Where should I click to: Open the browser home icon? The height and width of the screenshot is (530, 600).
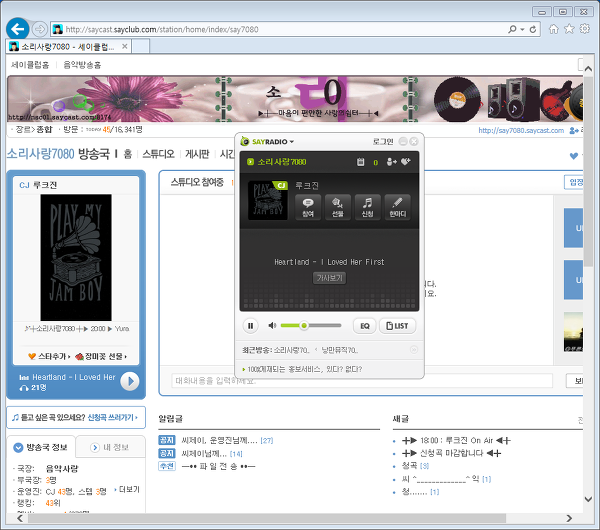553,29
